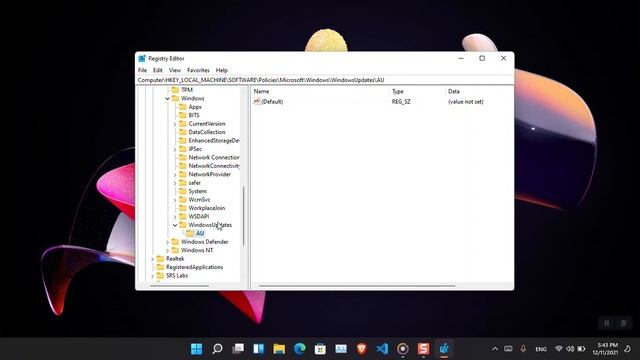Expand the safer key

click(x=175, y=183)
